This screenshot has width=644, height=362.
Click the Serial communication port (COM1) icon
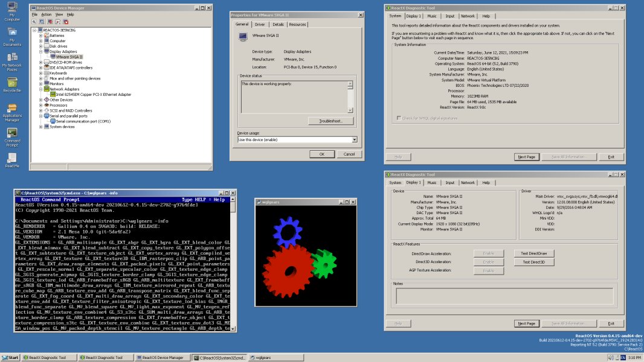tap(53, 121)
